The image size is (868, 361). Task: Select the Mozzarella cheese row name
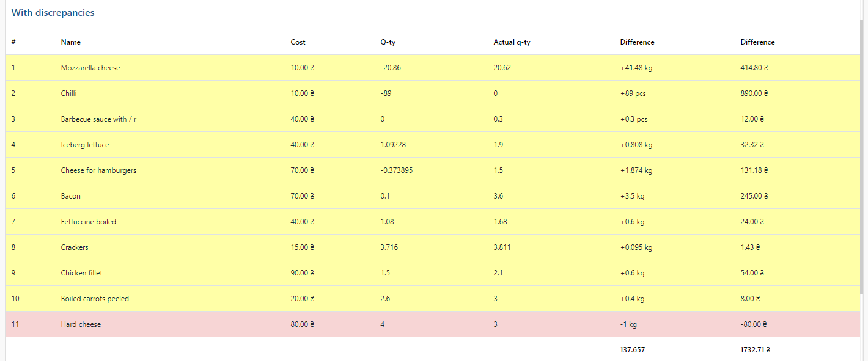pyautogui.click(x=90, y=68)
